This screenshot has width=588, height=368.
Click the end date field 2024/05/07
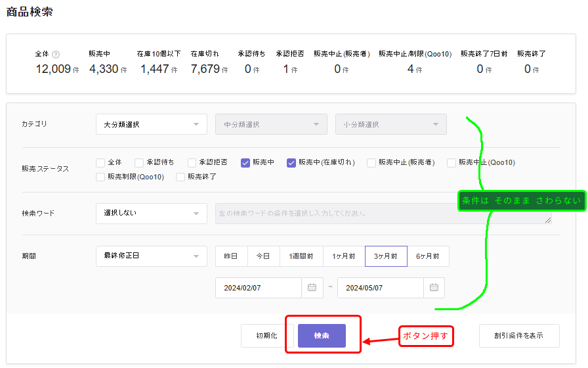(x=381, y=288)
